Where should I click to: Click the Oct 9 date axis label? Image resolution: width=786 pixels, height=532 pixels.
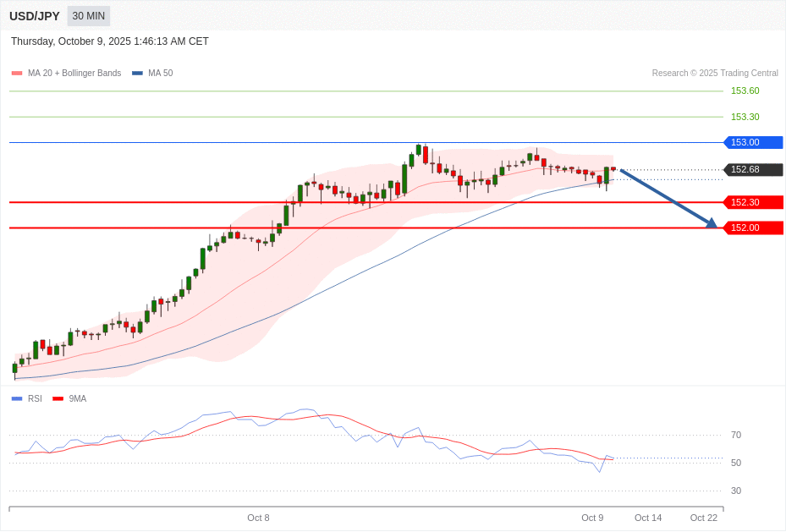(592, 518)
